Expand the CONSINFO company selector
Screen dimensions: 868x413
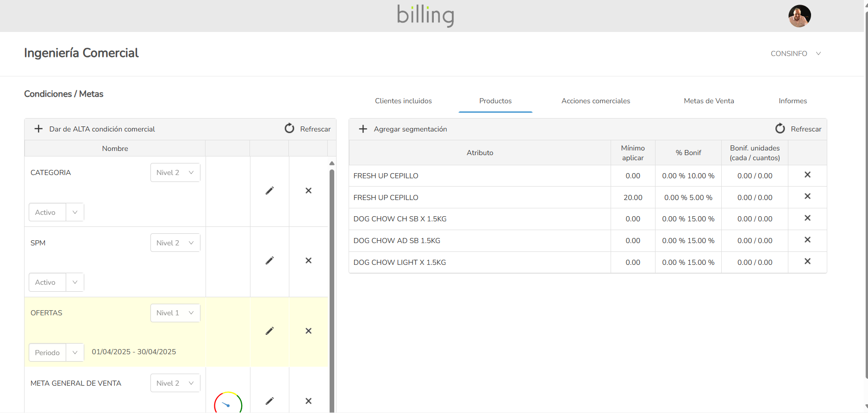point(795,54)
